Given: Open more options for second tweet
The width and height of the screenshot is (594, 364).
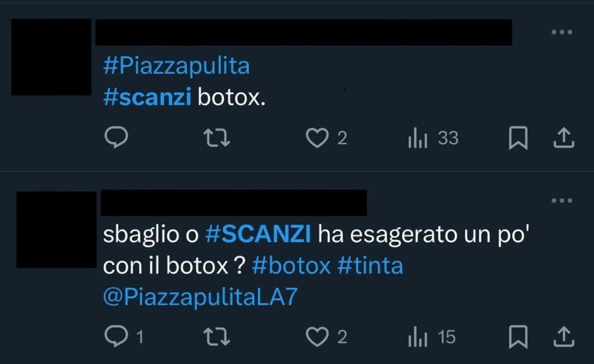Looking at the screenshot, I should (562, 201).
